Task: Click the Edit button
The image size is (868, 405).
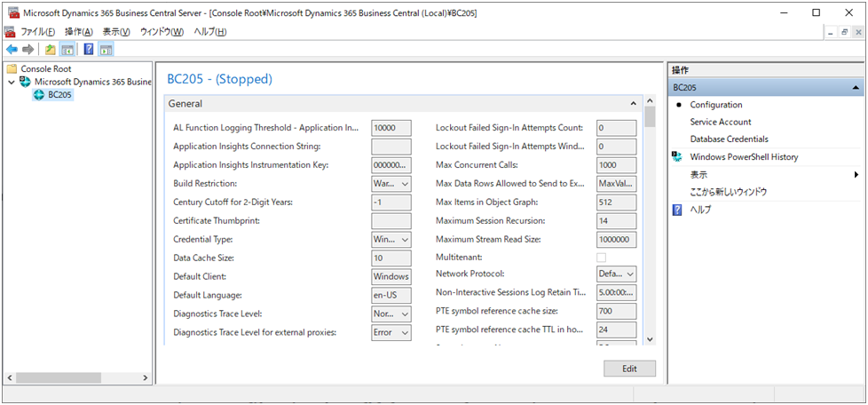Action: 629,369
